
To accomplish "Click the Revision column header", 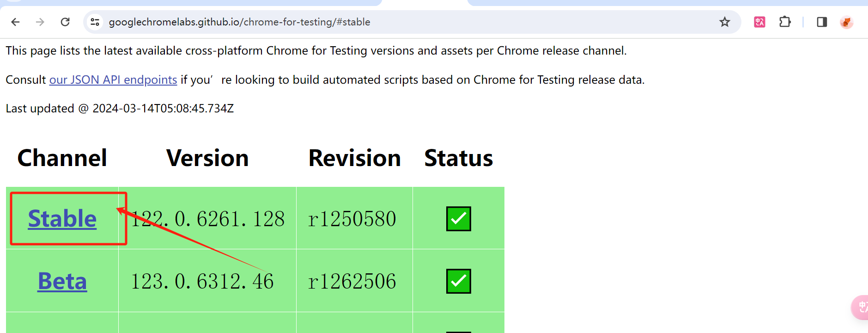I will tap(354, 158).
